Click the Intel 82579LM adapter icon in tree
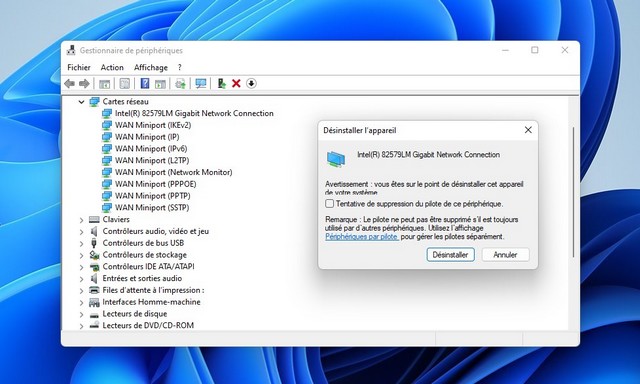Image resolution: width=640 pixels, height=384 pixels. tap(107, 113)
